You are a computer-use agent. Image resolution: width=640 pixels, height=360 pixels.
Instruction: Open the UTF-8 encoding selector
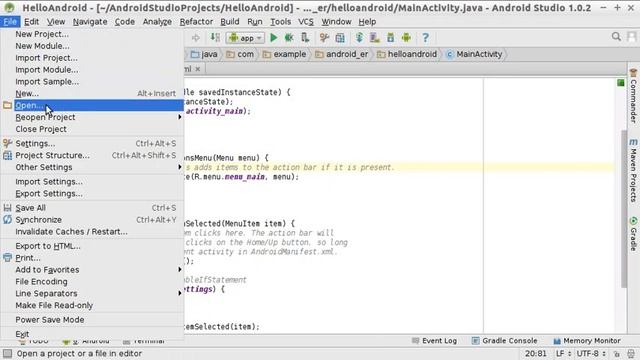click(591, 353)
